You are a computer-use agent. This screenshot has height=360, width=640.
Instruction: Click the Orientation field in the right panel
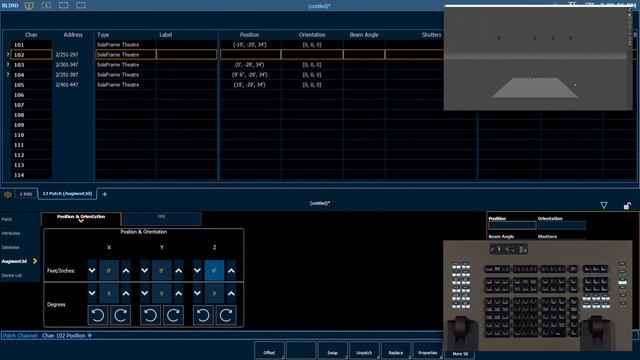(562, 225)
